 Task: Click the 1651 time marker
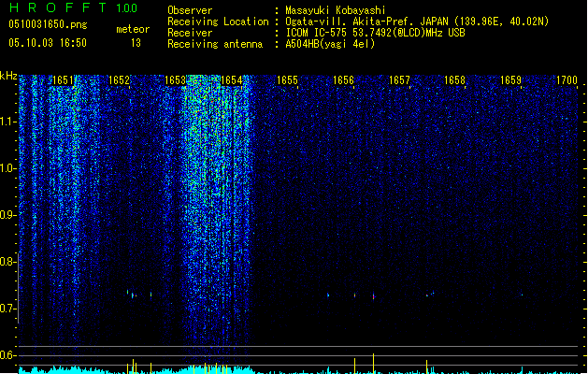point(63,80)
